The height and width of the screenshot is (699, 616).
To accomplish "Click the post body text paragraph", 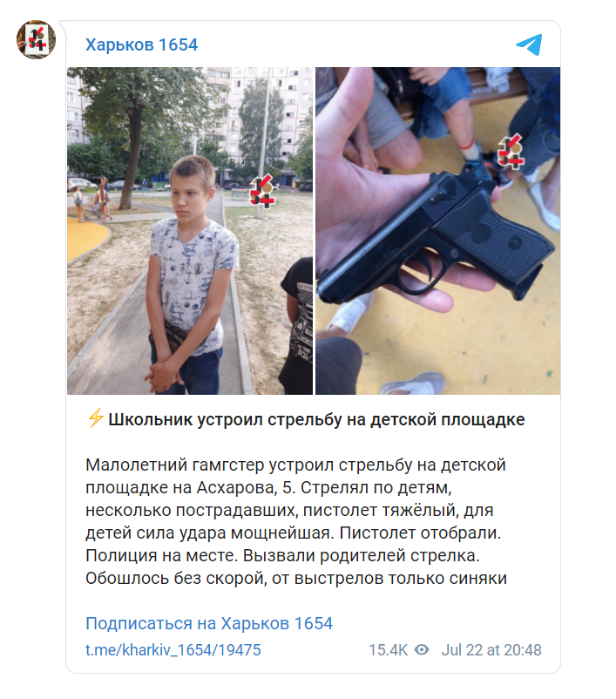I will (x=296, y=521).
